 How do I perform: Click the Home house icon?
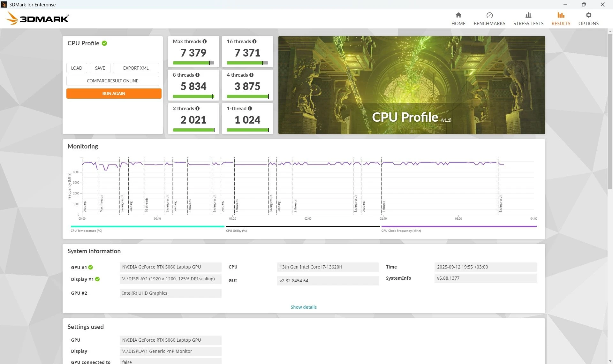pyautogui.click(x=458, y=15)
